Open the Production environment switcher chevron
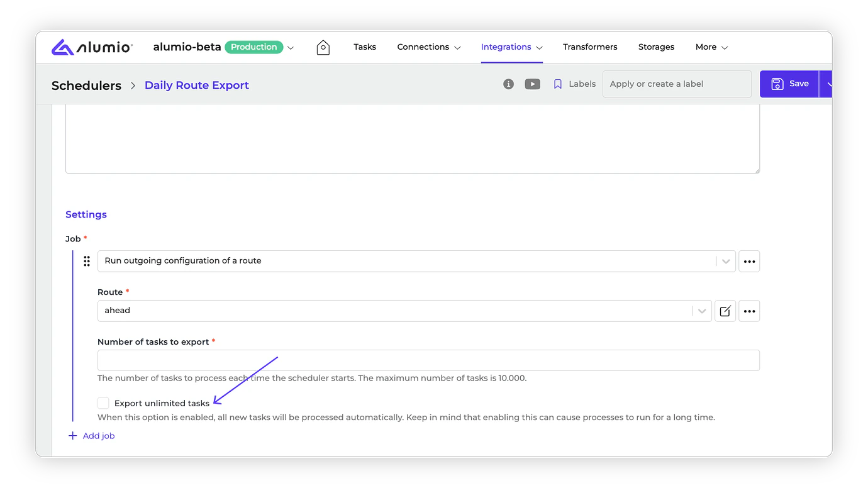 (x=291, y=48)
